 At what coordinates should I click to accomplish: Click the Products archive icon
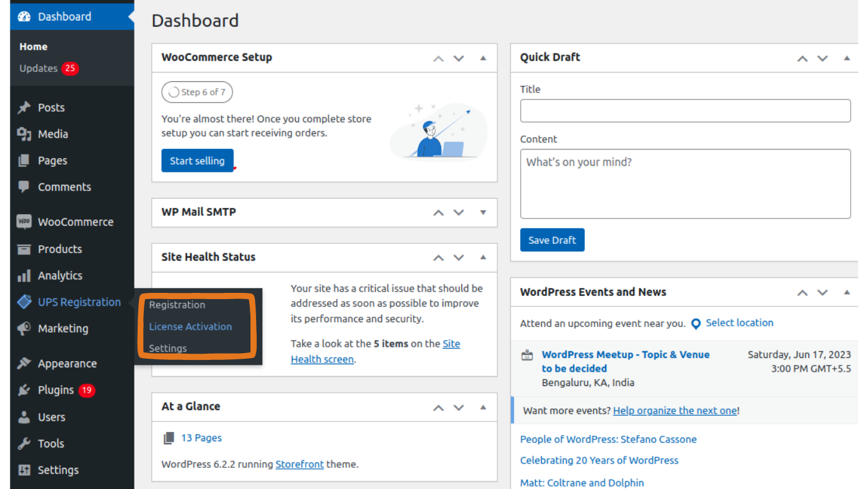coord(24,249)
